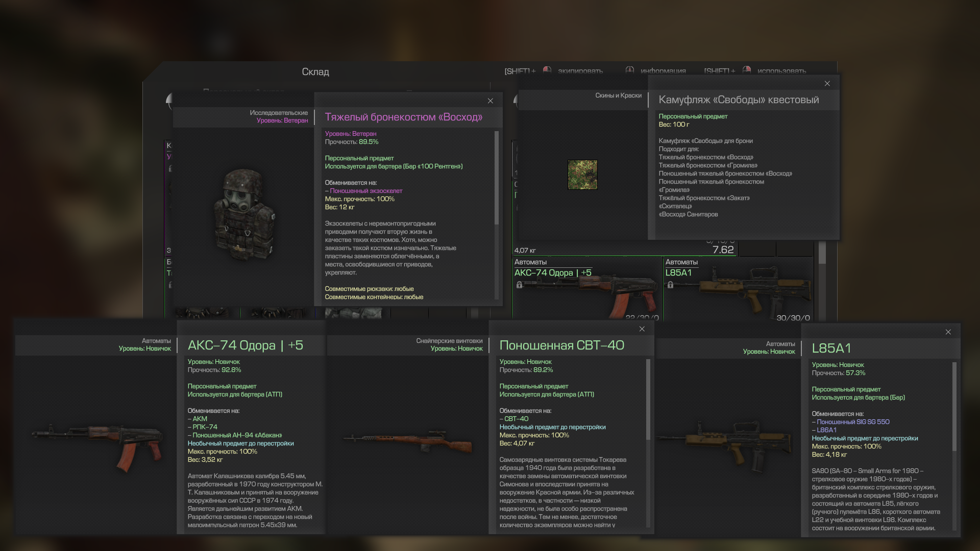
Task: Click the Склад window title
Action: coord(315,72)
